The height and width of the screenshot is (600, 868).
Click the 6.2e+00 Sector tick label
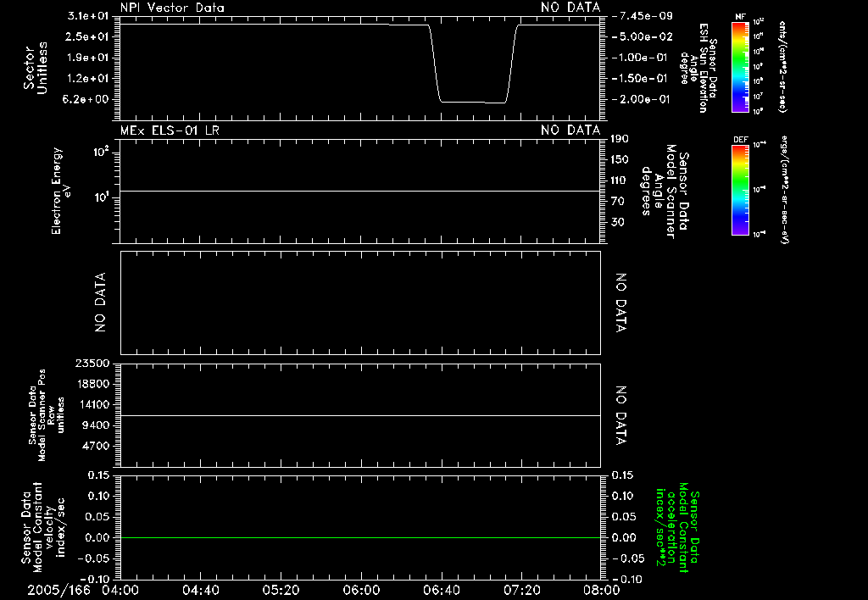(x=87, y=99)
